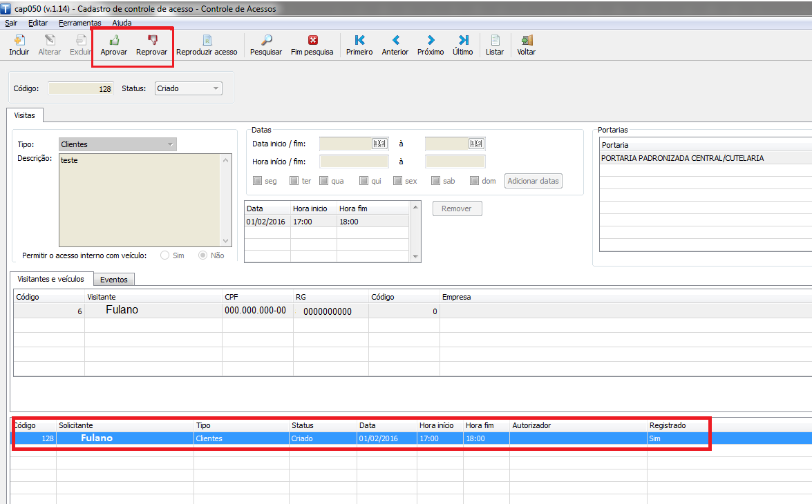This screenshot has height=504, width=812.
Task: Click the Hora início input field
Action: coord(355,162)
